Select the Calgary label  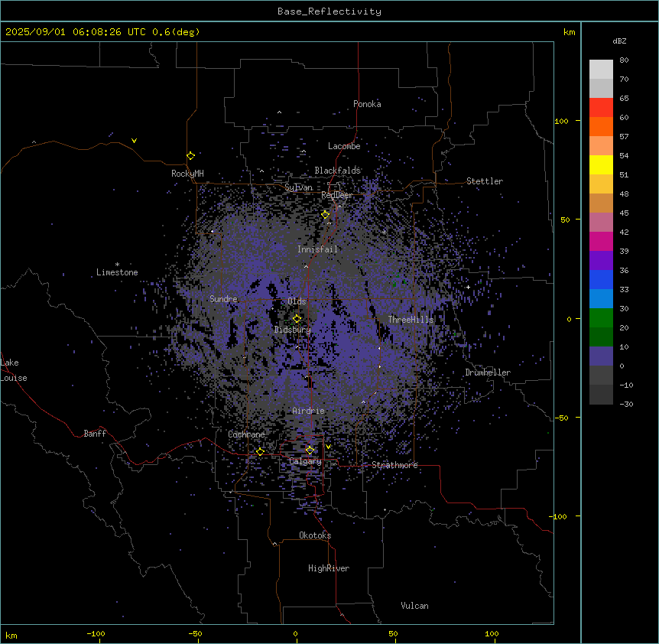305,461
